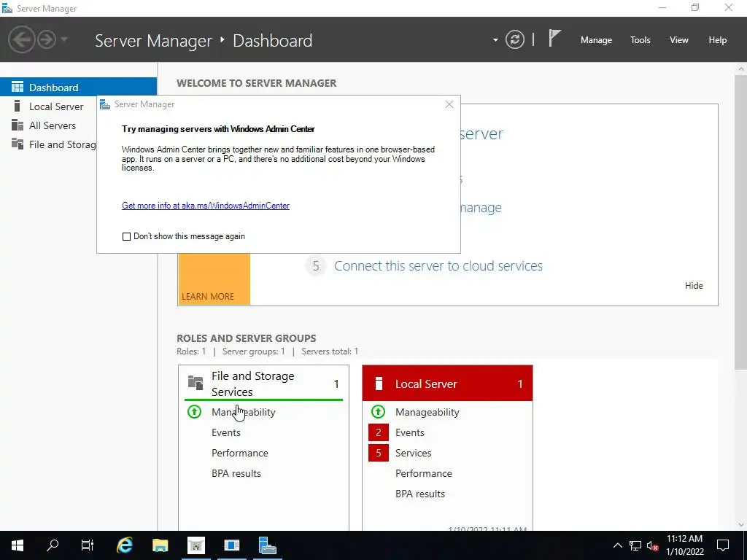Click File and Storage Services tile icon
This screenshot has width=747, height=560.
(196, 382)
